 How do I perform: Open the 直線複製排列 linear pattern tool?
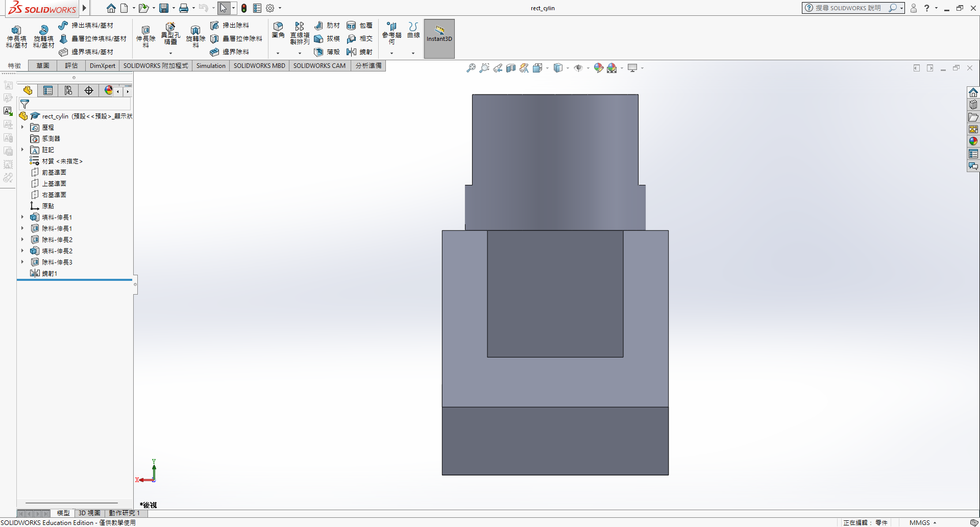tap(300, 33)
